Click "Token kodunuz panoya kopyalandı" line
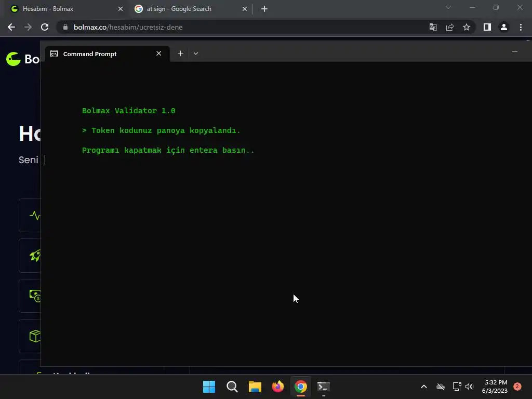This screenshot has width=532, height=399. [161, 130]
